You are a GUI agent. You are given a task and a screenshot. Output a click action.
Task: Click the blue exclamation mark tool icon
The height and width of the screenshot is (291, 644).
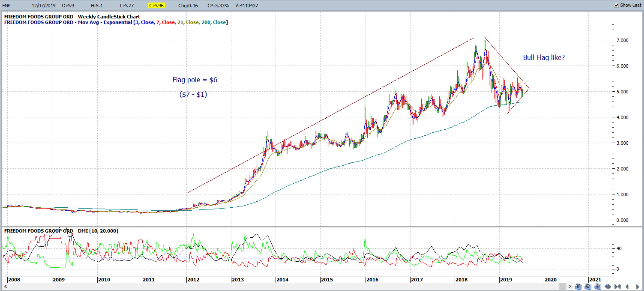[598, 287]
